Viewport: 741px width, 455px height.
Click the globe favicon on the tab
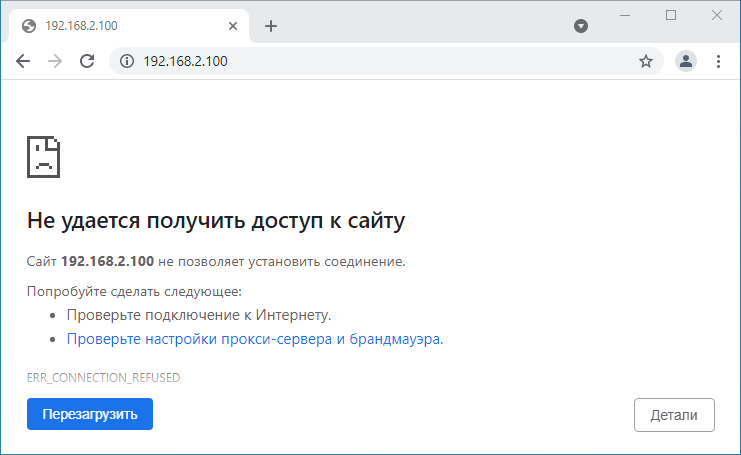(29, 26)
